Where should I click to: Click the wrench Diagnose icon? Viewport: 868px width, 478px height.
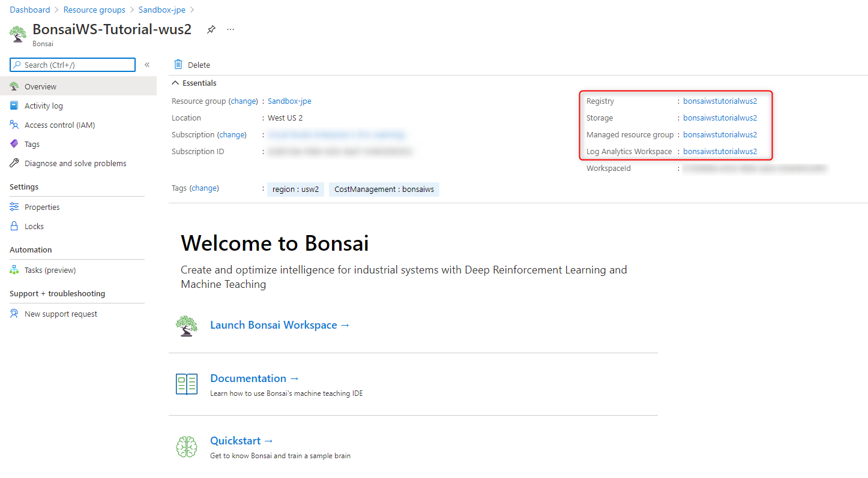[14, 163]
